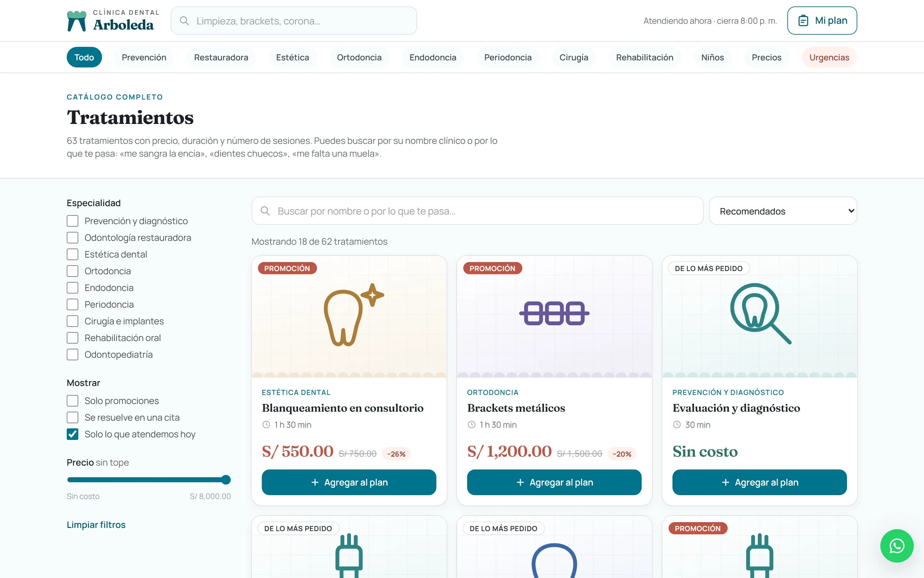924x578 pixels.
Task: Switch to the Cirugía category tab
Action: (x=574, y=57)
